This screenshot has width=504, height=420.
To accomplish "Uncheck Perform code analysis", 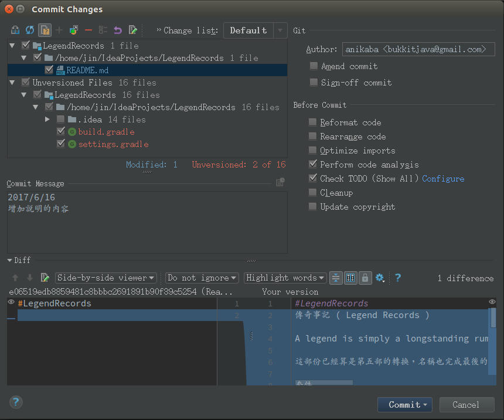I will [312, 164].
